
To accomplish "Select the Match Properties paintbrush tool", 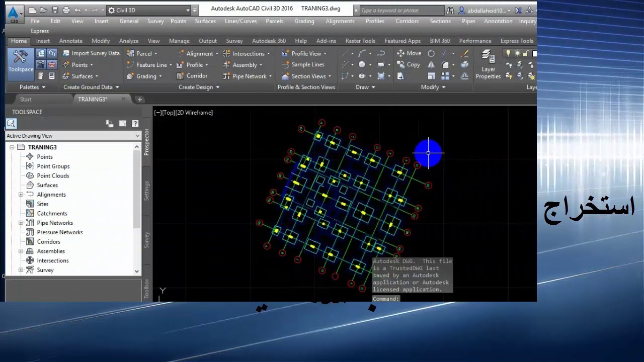I will point(465,53).
